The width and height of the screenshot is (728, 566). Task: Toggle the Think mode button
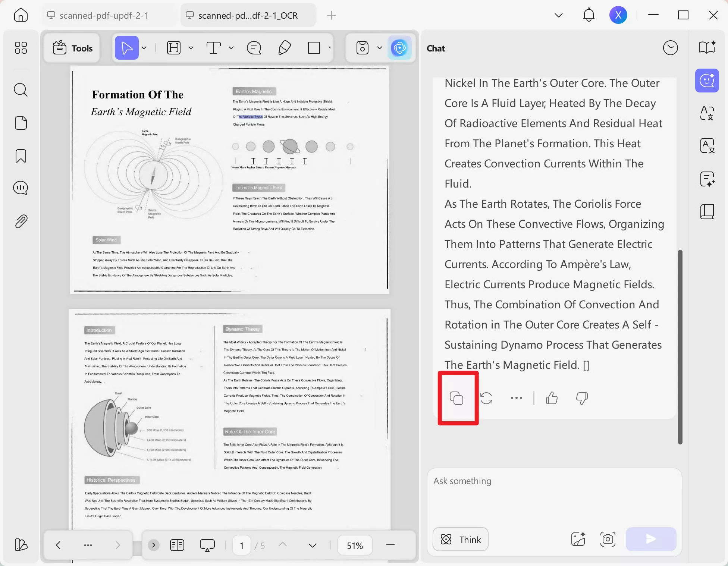tap(461, 539)
